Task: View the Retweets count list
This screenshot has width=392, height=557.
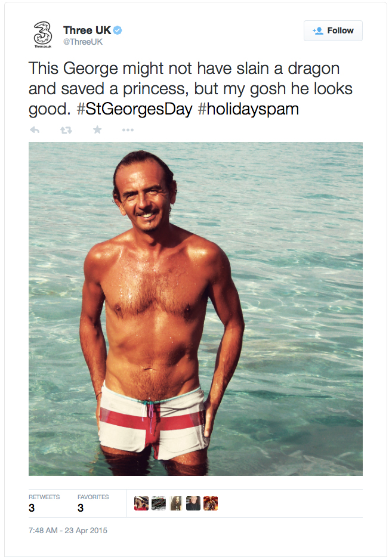Action: (x=44, y=503)
